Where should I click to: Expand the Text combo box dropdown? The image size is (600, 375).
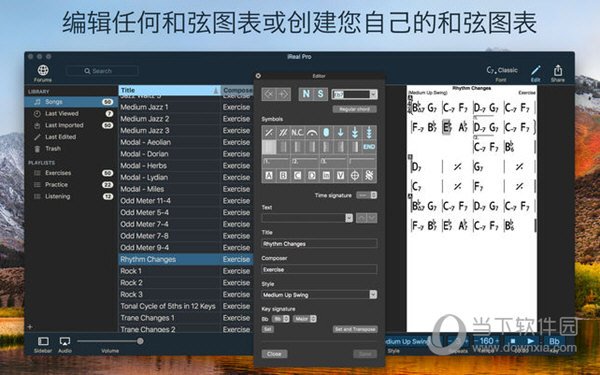(x=349, y=218)
